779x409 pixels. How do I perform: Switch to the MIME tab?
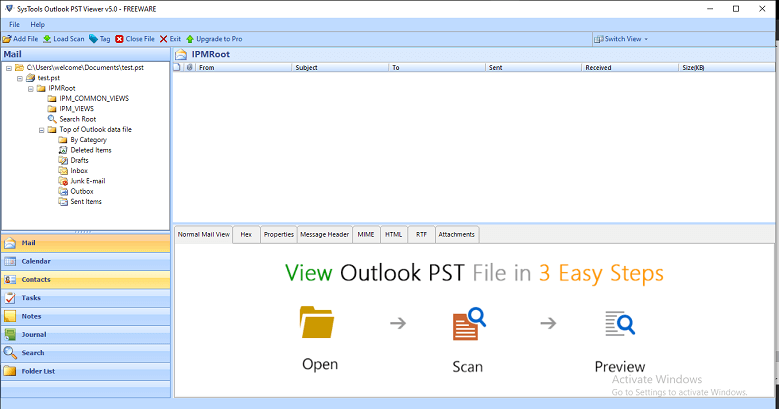tap(366, 235)
